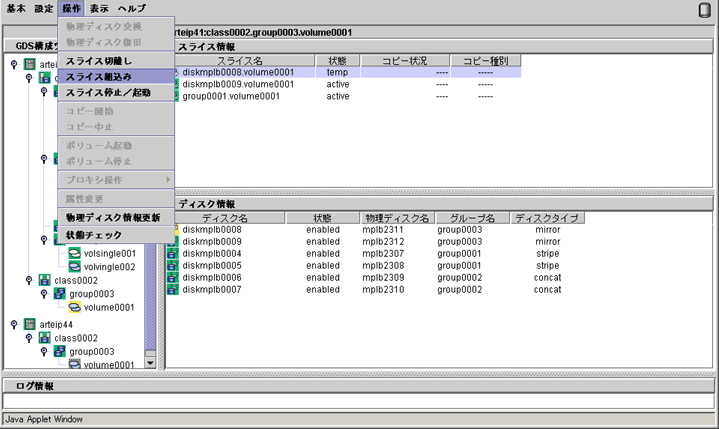Select 状態チェック in the menu
The width and height of the screenshot is (719, 429).
pyautogui.click(x=91, y=235)
